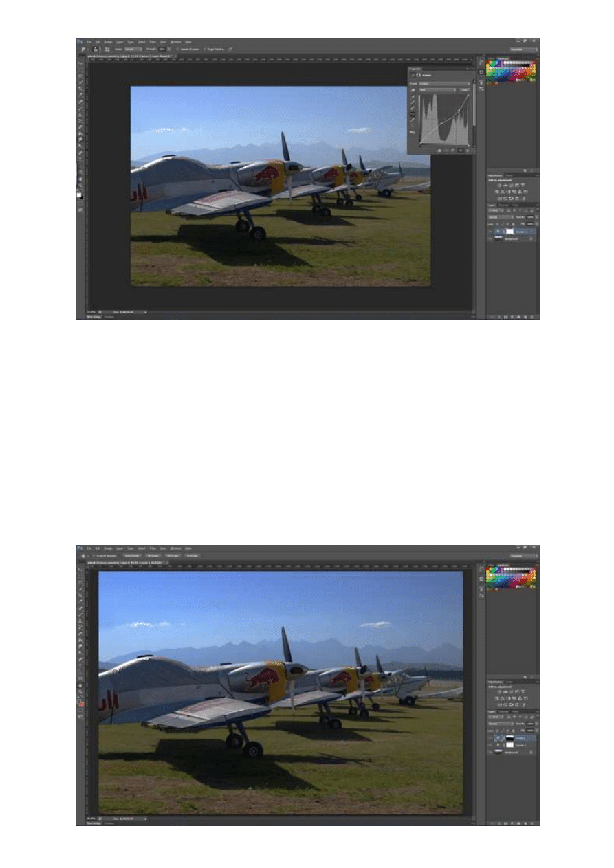Click the trash icon in the Properties panel

click(x=469, y=150)
